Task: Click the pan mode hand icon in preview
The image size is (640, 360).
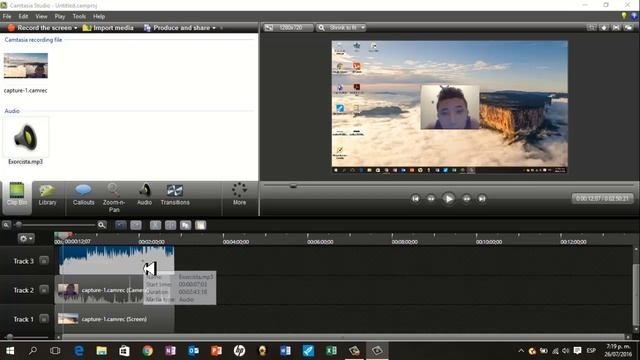Action: tap(604, 28)
